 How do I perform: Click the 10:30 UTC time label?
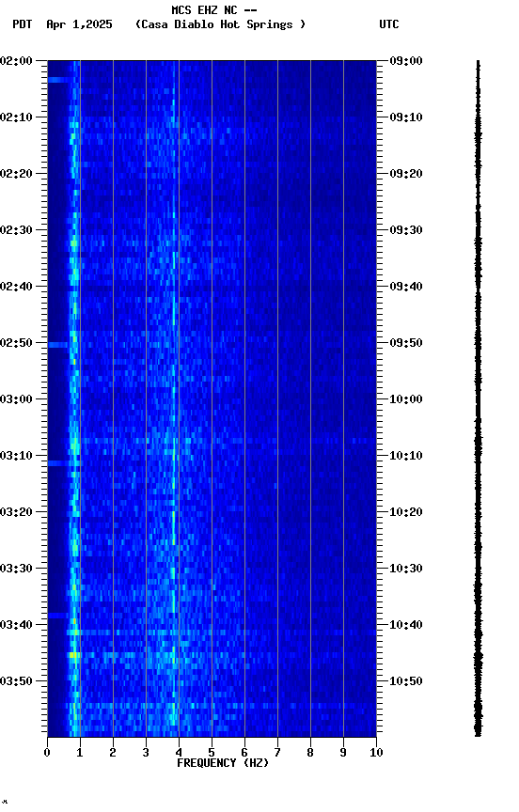[406, 569]
